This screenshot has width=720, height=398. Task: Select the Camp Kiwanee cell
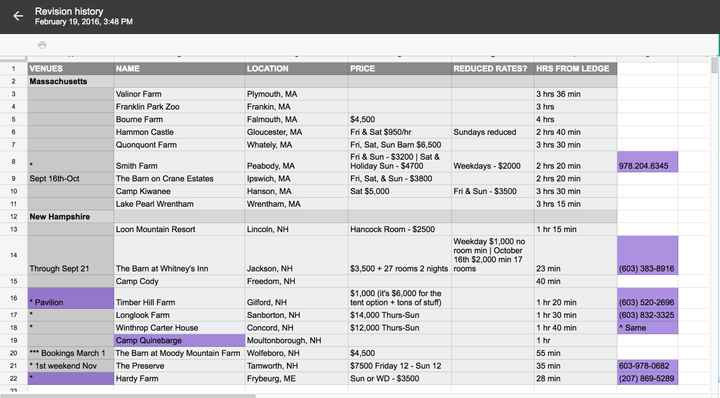click(179, 191)
